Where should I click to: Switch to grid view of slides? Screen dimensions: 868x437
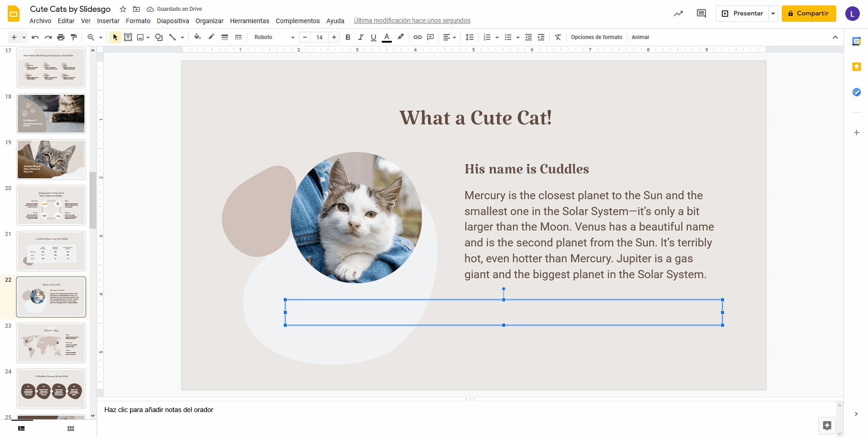pyautogui.click(x=71, y=428)
